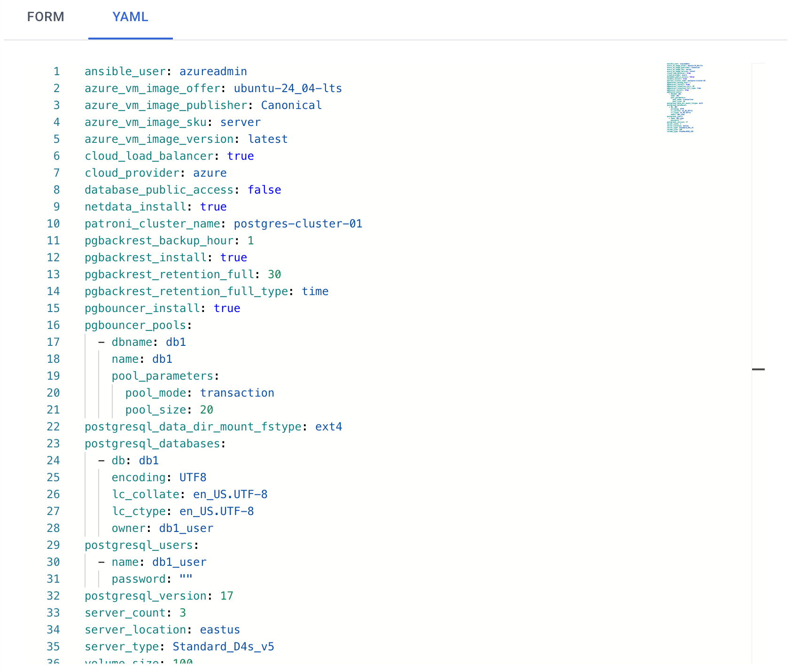Click the pool_mode transaction value
Viewport: 792px width, 672px height.
click(237, 393)
